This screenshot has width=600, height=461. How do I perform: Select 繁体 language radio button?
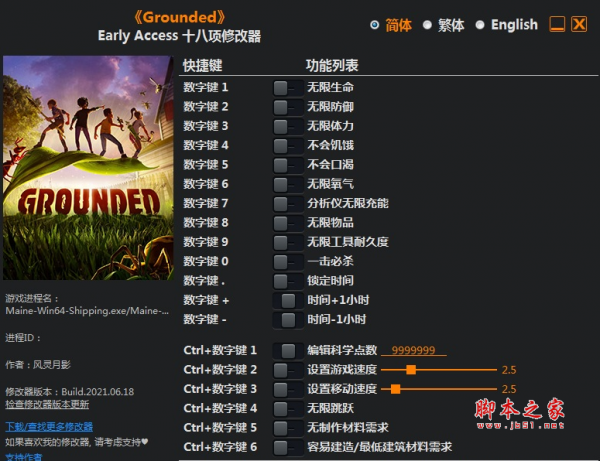[x=427, y=25]
